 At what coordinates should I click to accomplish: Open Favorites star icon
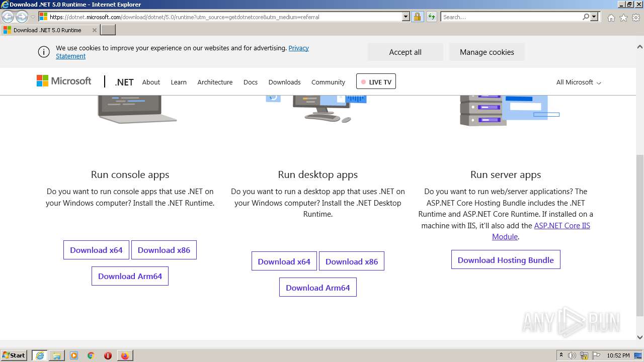point(623,18)
